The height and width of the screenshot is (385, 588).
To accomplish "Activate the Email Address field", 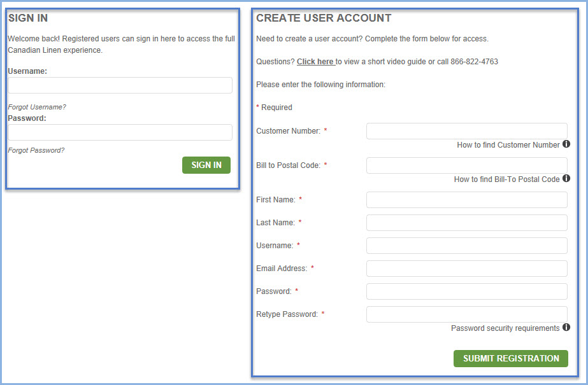I will pos(466,269).
